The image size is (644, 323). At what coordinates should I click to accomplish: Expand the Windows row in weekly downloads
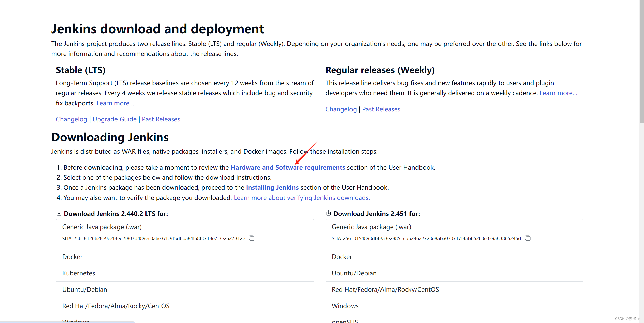(x=345, y=306)
